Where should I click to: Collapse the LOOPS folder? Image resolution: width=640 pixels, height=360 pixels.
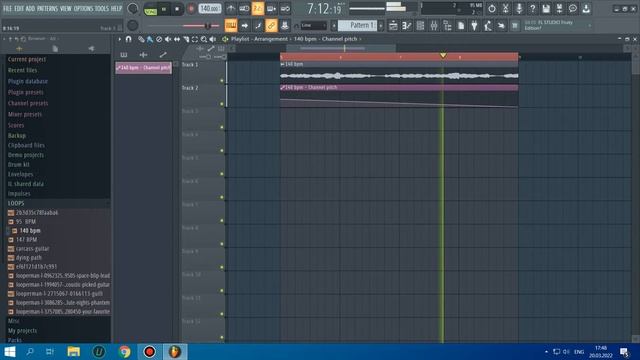16,203
